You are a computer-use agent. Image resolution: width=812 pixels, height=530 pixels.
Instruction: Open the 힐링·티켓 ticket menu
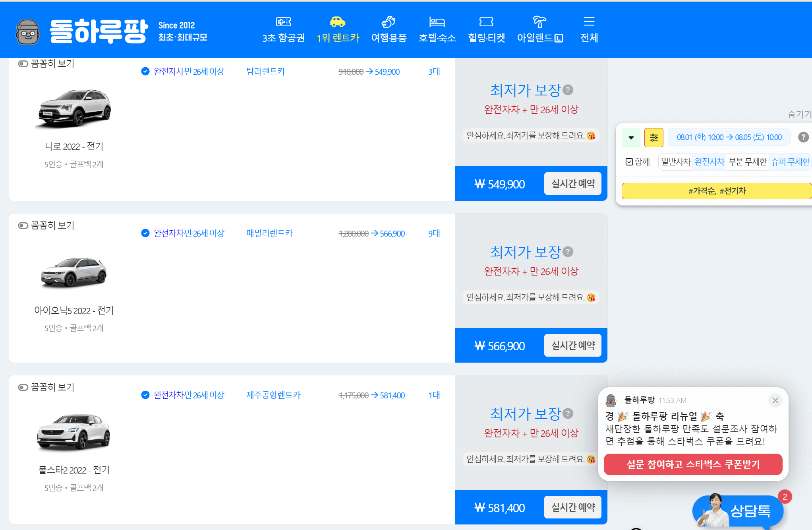486,30
